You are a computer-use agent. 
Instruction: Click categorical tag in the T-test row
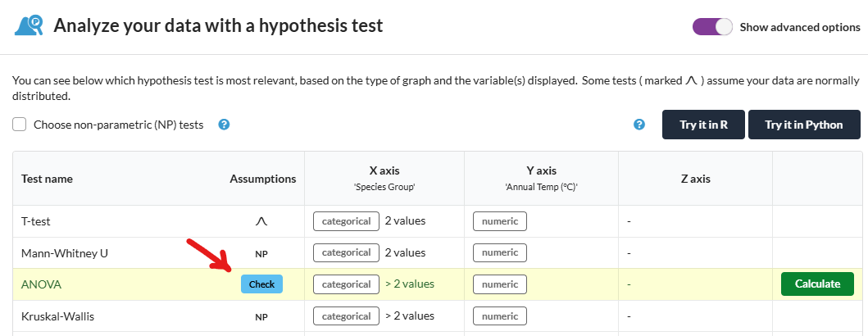347,221
